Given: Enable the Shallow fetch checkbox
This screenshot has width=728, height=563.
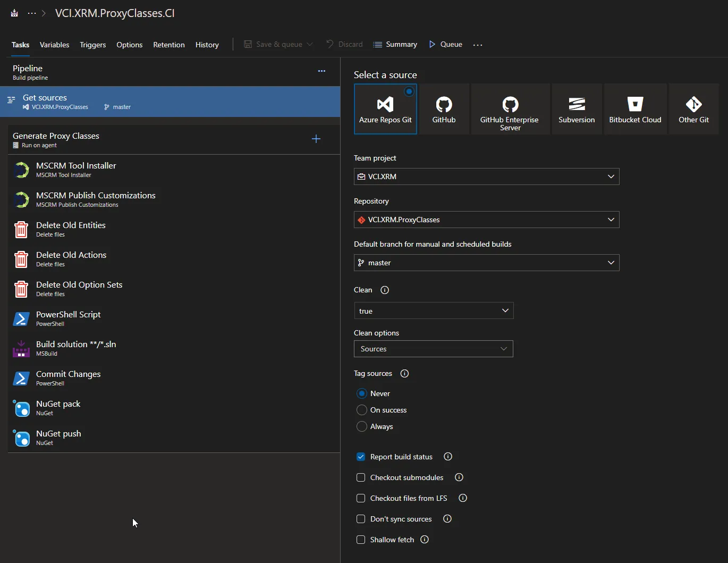Looking at the screenshot, I should click(361, 540).
